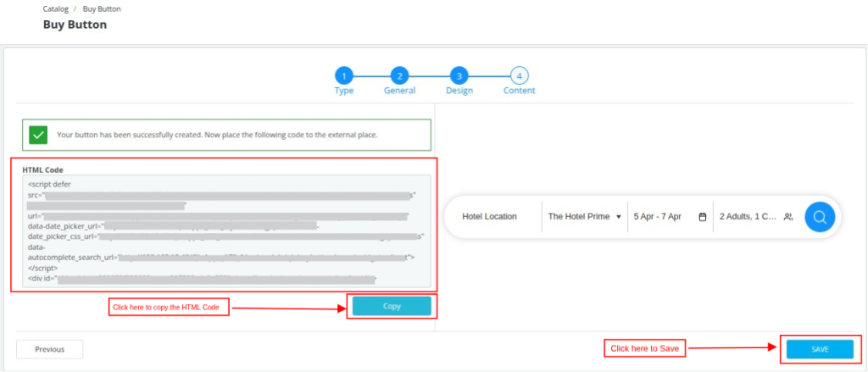
Task: Copy the HTML code
Action: (392, 306)
